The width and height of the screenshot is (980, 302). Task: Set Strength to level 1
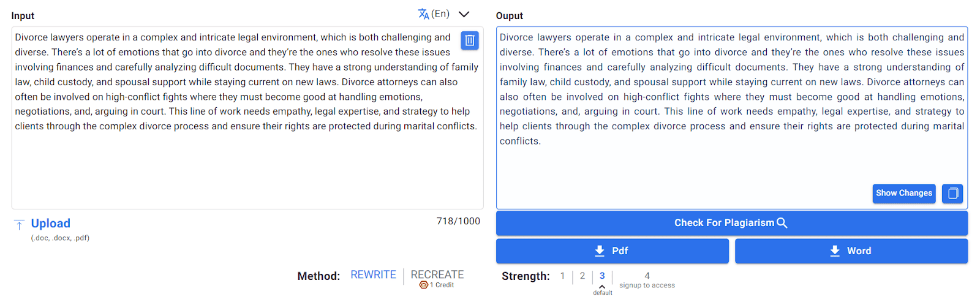point(562,276)
